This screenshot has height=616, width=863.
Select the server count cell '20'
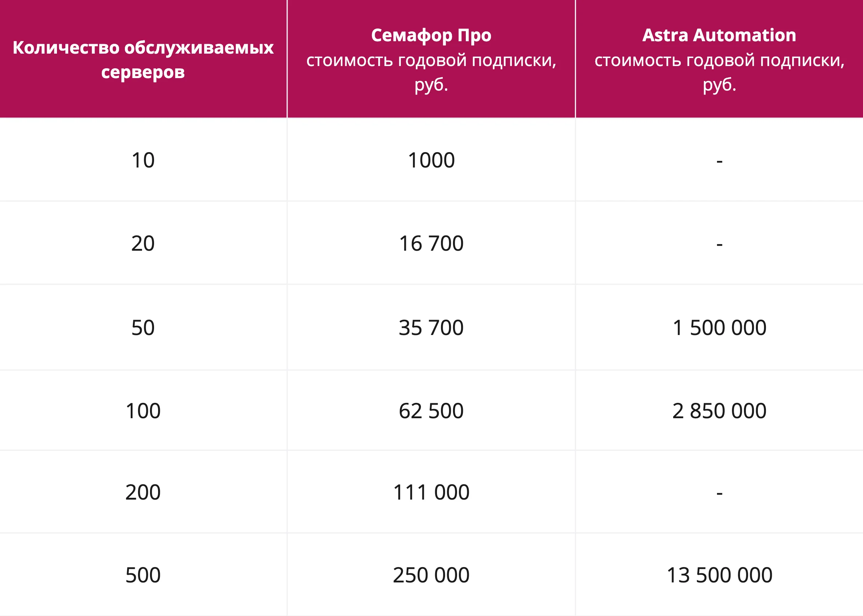(143, 243)
